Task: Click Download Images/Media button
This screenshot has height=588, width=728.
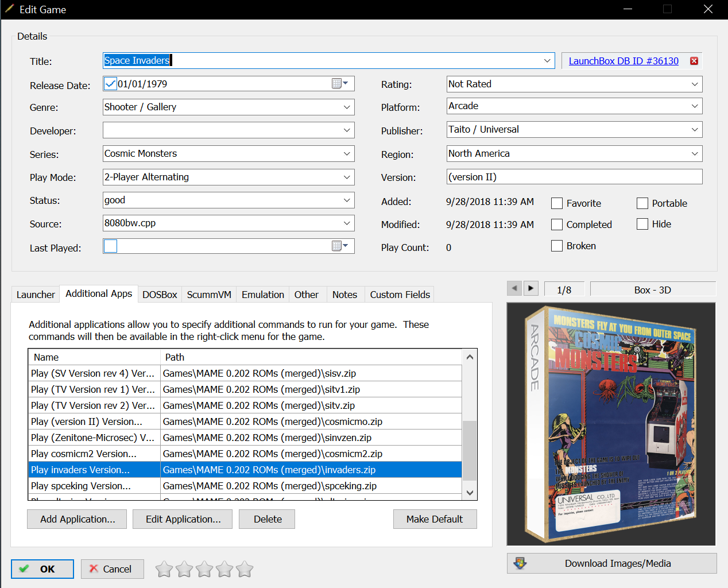Action: [x=612, y=563]
